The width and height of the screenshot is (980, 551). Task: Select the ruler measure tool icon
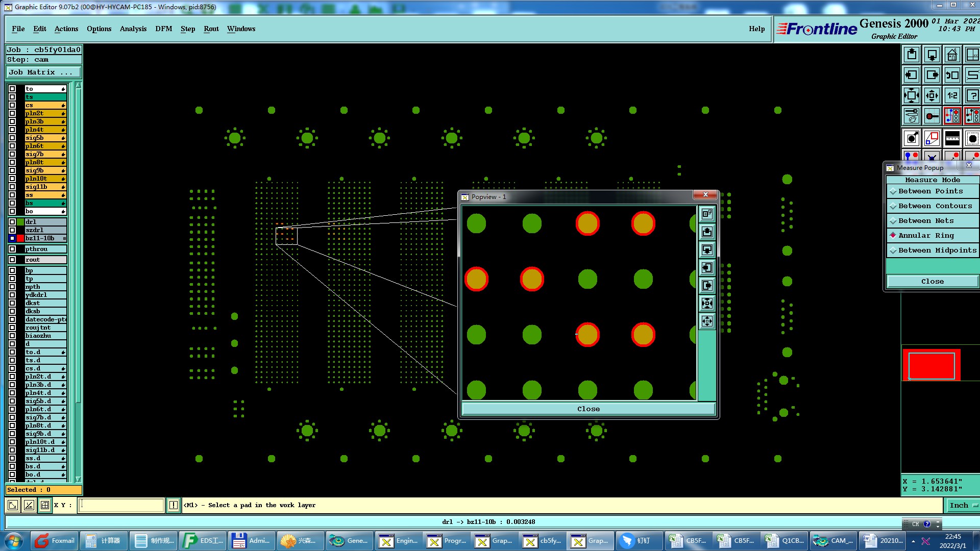[x=952, y=138]
